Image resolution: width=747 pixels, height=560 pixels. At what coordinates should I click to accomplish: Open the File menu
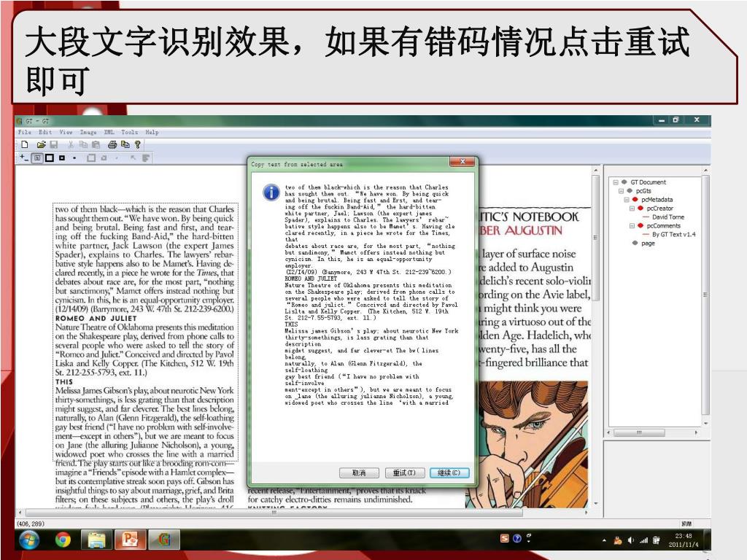point(25,132)
